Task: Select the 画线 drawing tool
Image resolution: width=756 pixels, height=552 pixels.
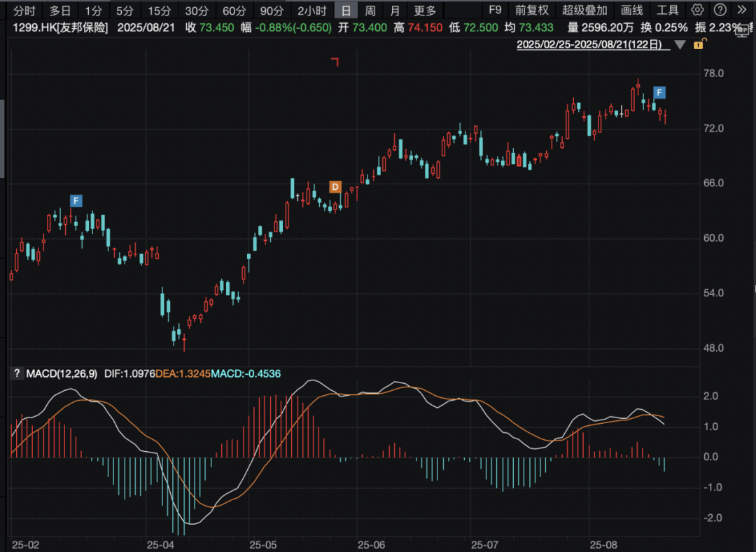Action: 631,10
